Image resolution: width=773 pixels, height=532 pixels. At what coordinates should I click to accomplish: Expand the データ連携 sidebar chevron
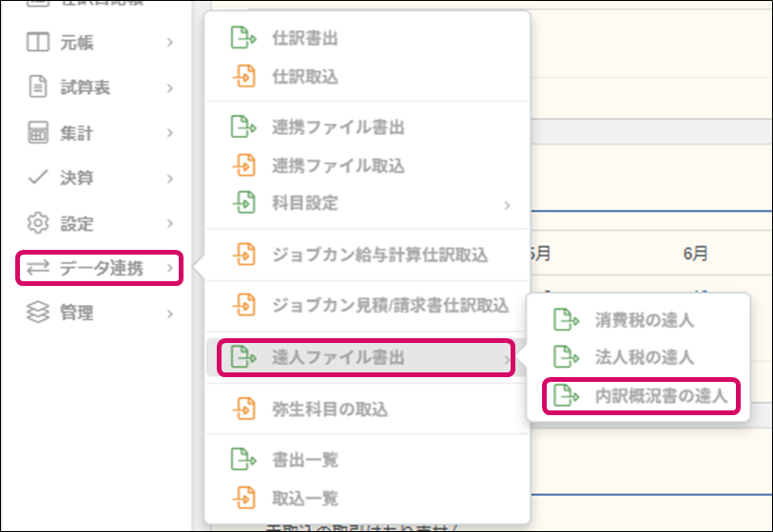click(x=170, y=269)
